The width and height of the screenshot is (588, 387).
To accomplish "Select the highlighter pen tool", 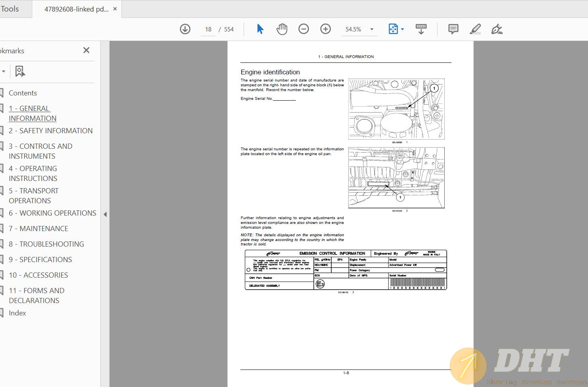I will click(475, 29).
